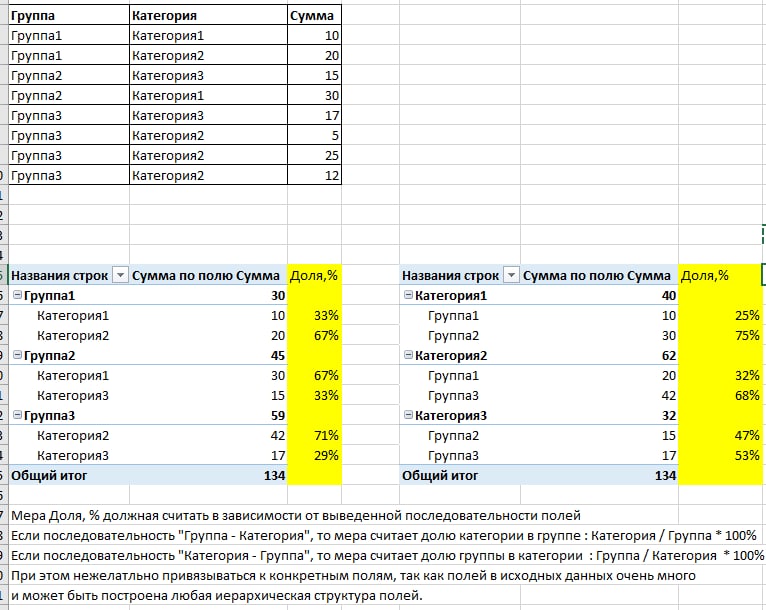Select the Категория header cell of source table
Screen dimensions: 766x610
pos(209,15)
